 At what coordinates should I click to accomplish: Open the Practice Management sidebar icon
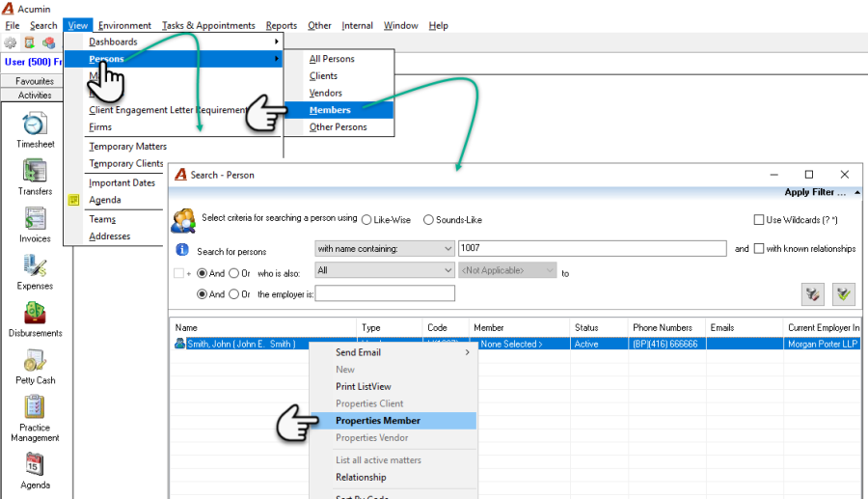point(35,407)
